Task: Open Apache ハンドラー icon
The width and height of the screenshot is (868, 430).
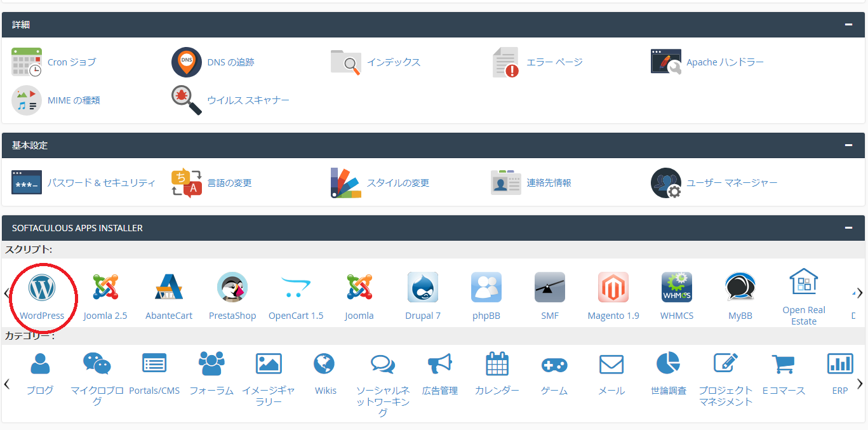Action: click(x=666, y=62)
